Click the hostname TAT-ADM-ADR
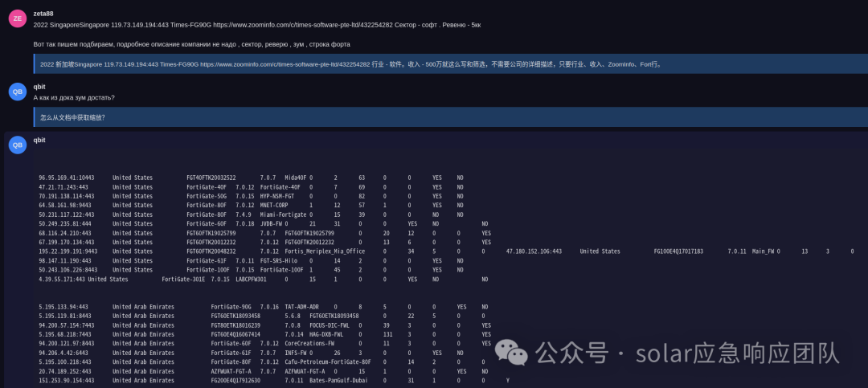 [x=301, y=307]
